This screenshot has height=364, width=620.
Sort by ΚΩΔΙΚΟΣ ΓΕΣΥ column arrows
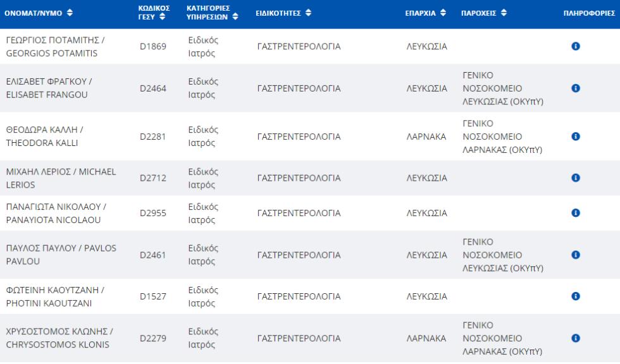coord(162,16)
